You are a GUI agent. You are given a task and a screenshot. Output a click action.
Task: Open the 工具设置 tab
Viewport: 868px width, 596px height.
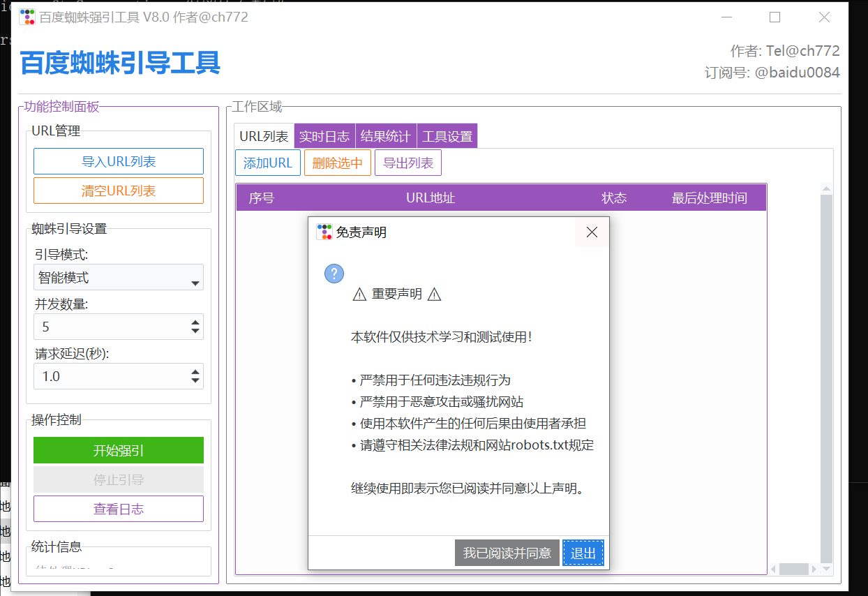click(447, 136)
